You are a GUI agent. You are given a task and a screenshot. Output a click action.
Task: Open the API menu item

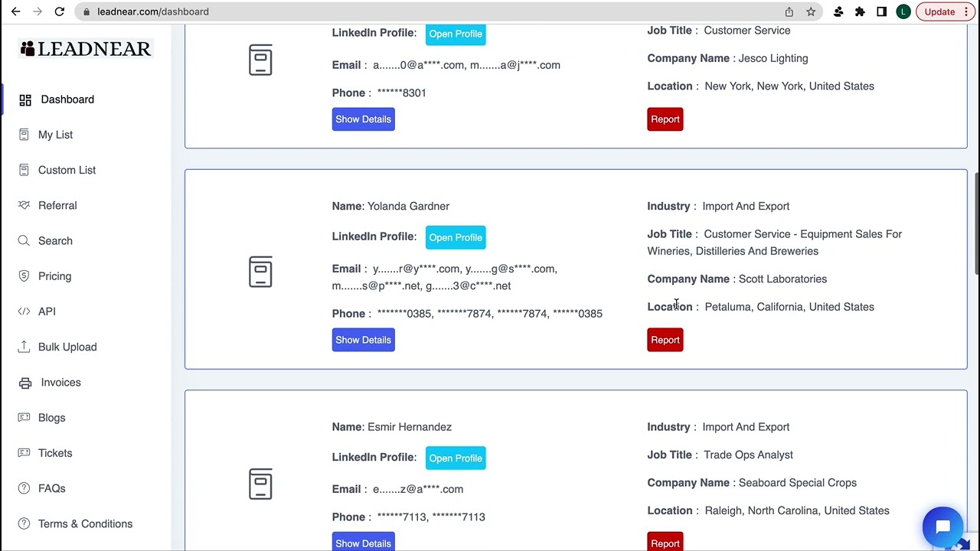[47, 311]
